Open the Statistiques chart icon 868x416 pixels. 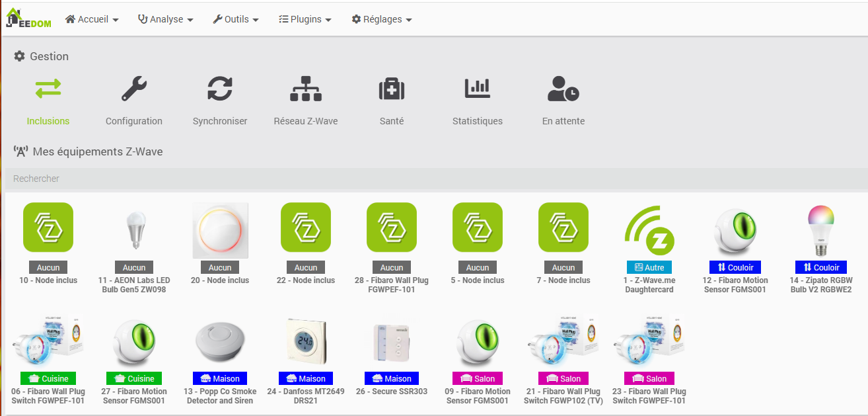click(x=478, y=88)
